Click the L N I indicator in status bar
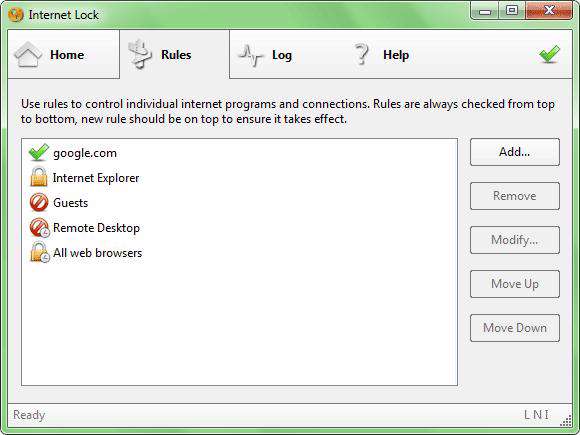Viewport: 580px width, 435px height. tap(536, 415)
